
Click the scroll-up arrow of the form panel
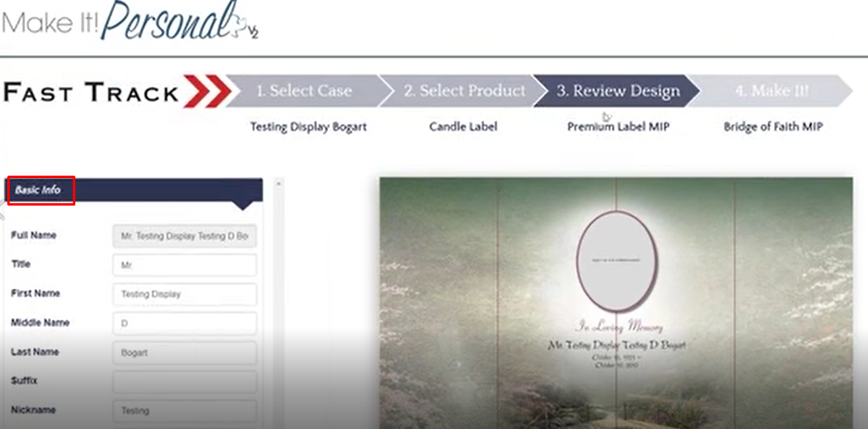point(278,183)
